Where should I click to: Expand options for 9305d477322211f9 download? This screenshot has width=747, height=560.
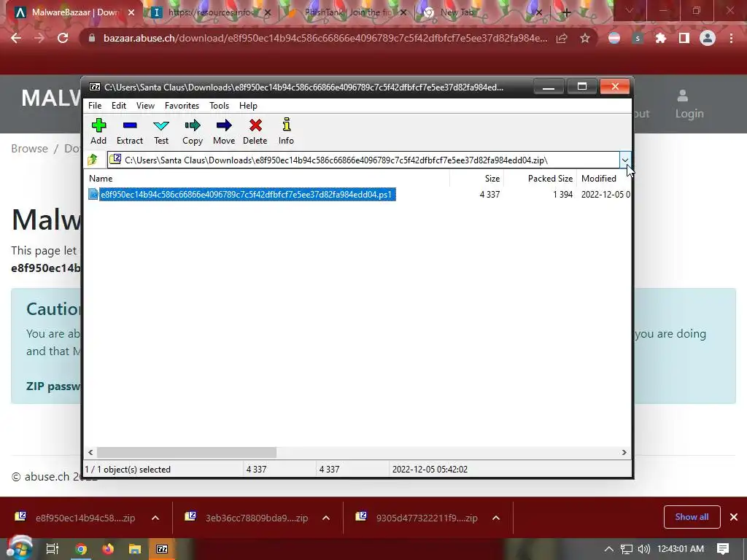(x=496, y=518)
